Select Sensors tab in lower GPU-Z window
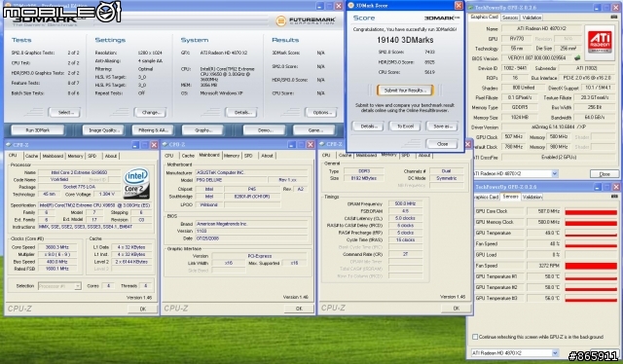 510,197
